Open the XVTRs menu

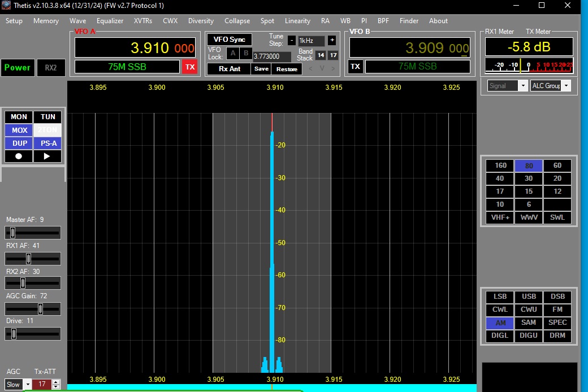click(143, 21)
